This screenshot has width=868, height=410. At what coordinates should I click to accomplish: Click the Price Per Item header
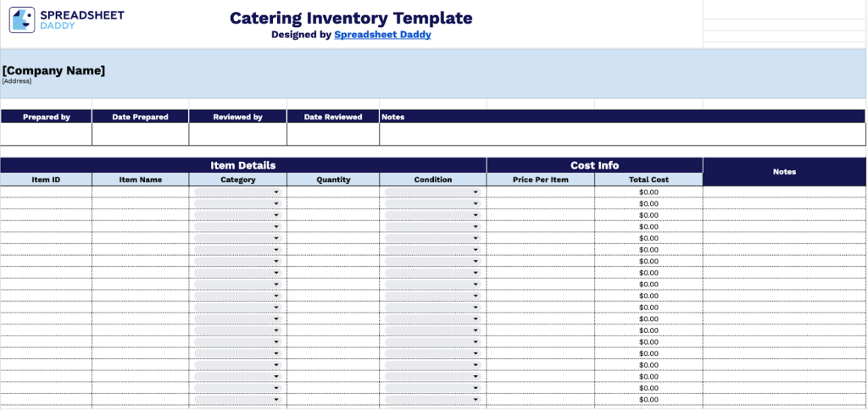pyautogui.click(x=540, y=180)
